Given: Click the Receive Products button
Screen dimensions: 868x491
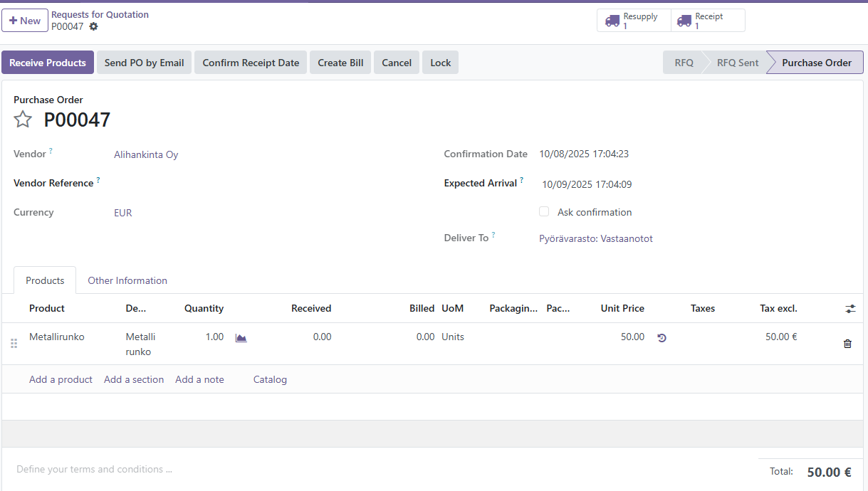Looking at the screenshot, I should tap(47, 63).
